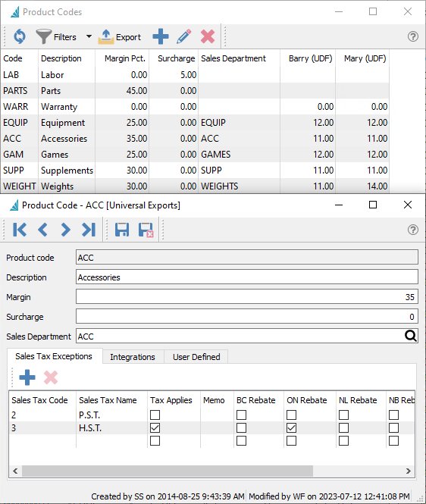Screen dimensions: 426x504
Task: Select the P.S.T. sales tax name cell
Action: (x=111, y=415)
